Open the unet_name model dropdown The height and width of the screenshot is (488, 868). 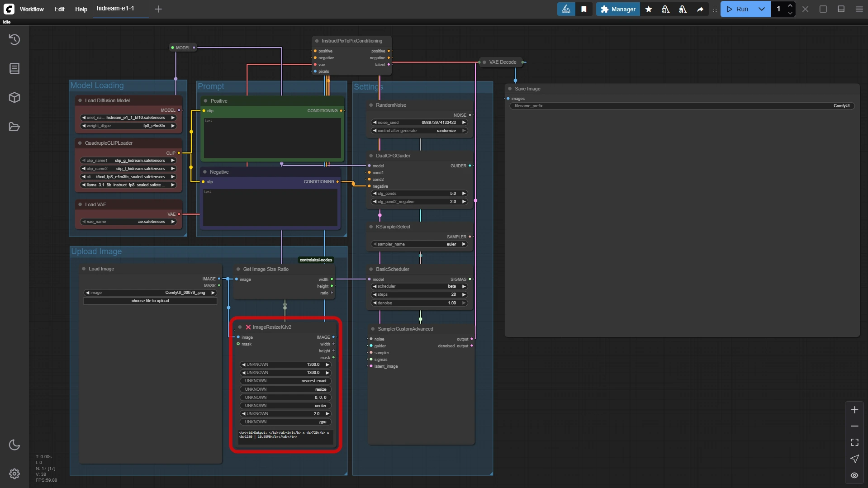pos(128,118)
